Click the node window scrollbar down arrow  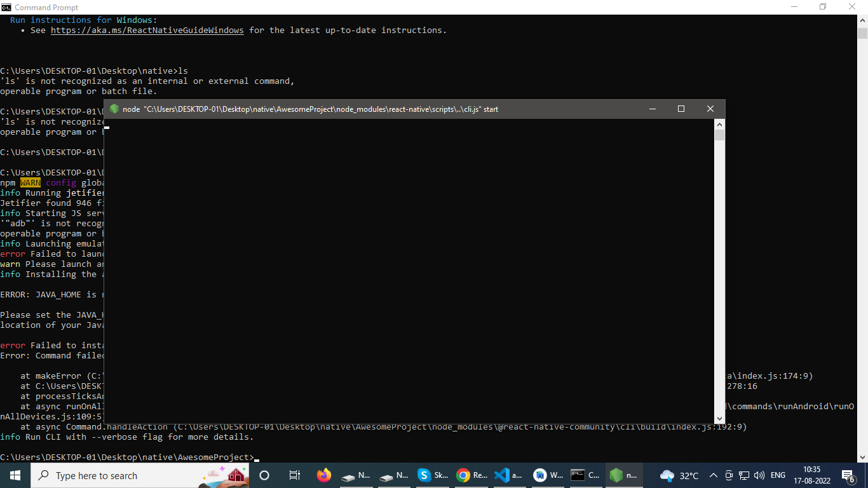720,418
